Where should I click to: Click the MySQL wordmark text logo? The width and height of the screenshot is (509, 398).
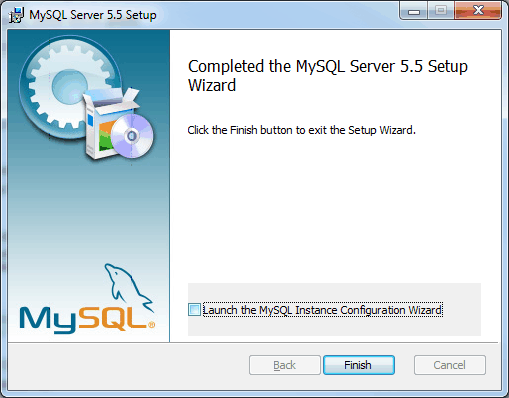coord(83,320)
